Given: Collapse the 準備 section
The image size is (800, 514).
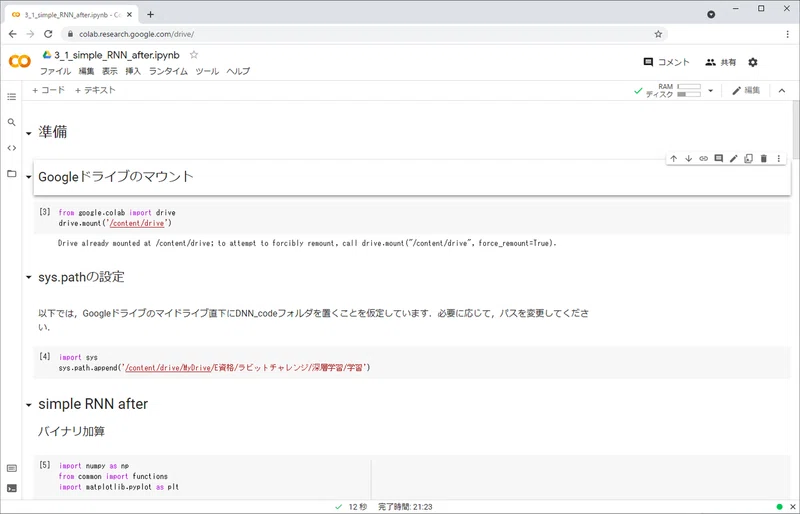Looking at the screenshot, I should pos(29,133).
